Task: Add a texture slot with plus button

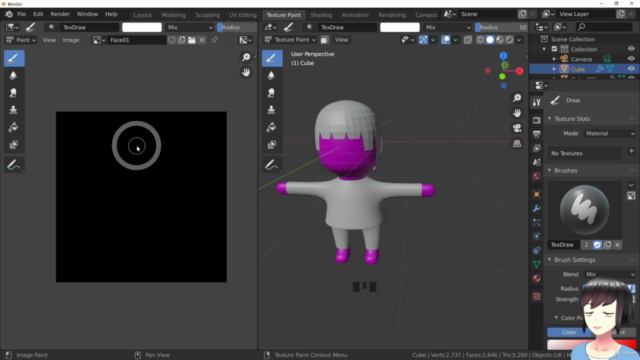Action: [631, 151]
